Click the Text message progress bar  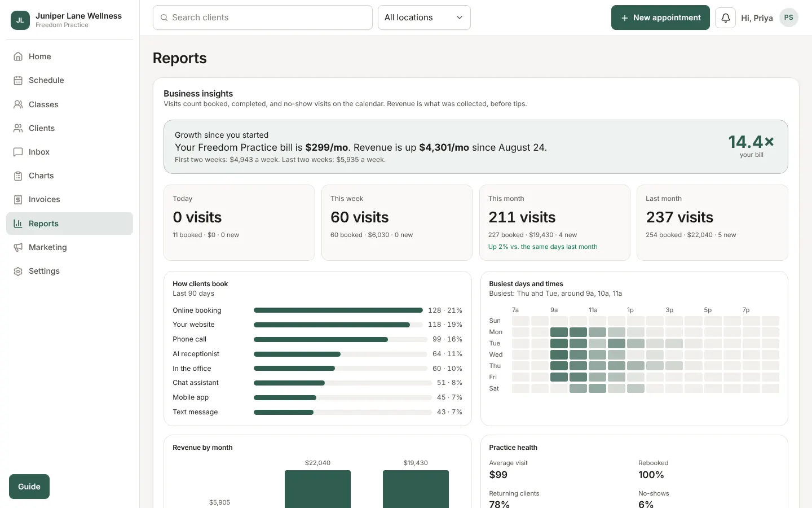coord(343,412)
